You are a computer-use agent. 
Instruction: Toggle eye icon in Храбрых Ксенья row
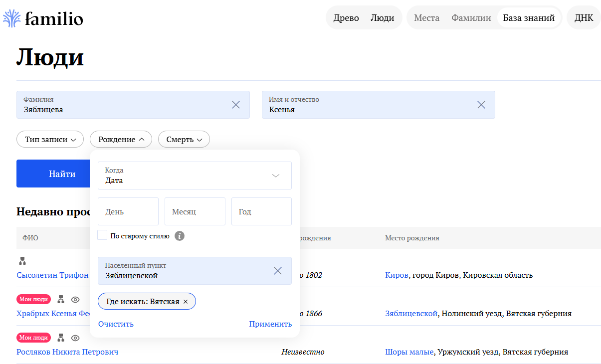tap(75, 300)
